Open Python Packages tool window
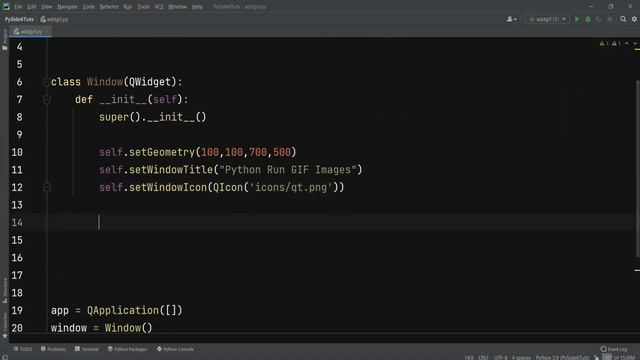Image resolution: width=640 pixels, height=360 pixels. [x=127, y=349]
